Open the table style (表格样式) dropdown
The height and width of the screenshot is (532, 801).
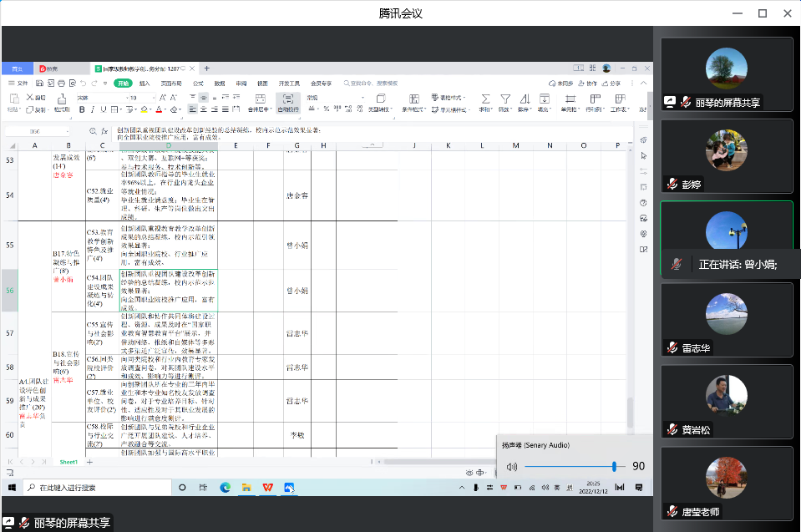click(448, 97)
